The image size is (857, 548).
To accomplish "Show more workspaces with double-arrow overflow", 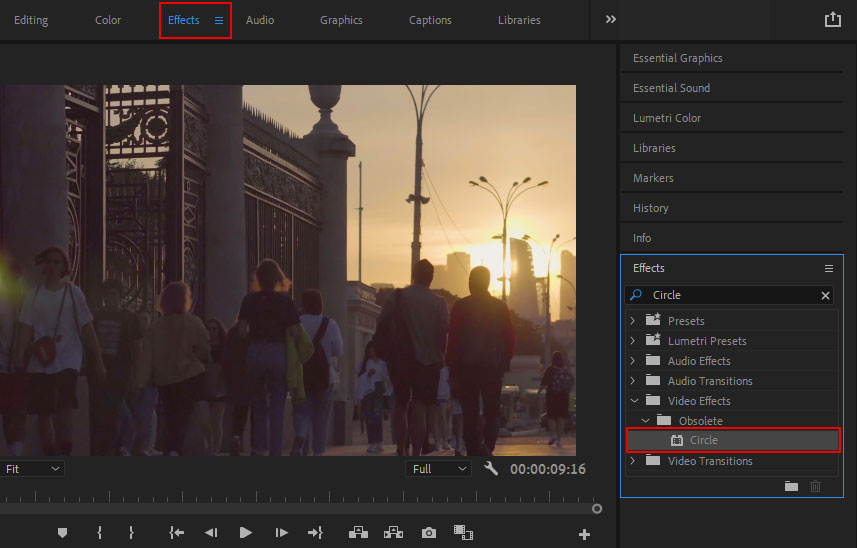I will pos(611,20).
